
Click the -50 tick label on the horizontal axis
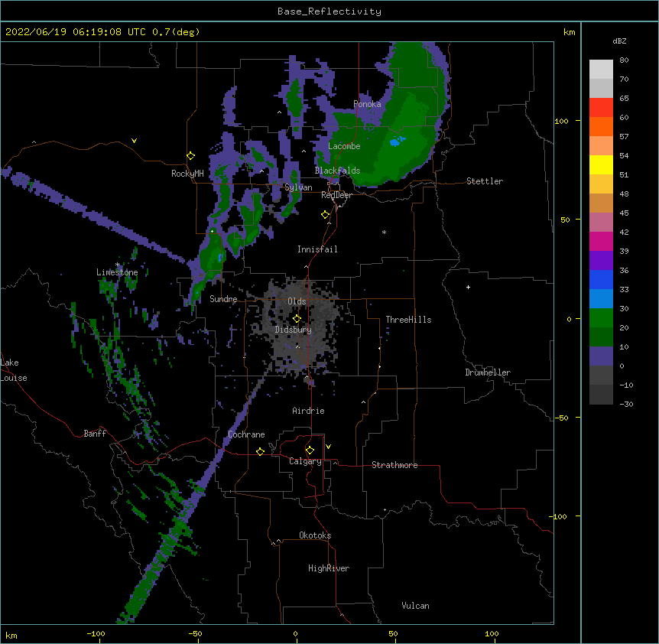(195, 634)
